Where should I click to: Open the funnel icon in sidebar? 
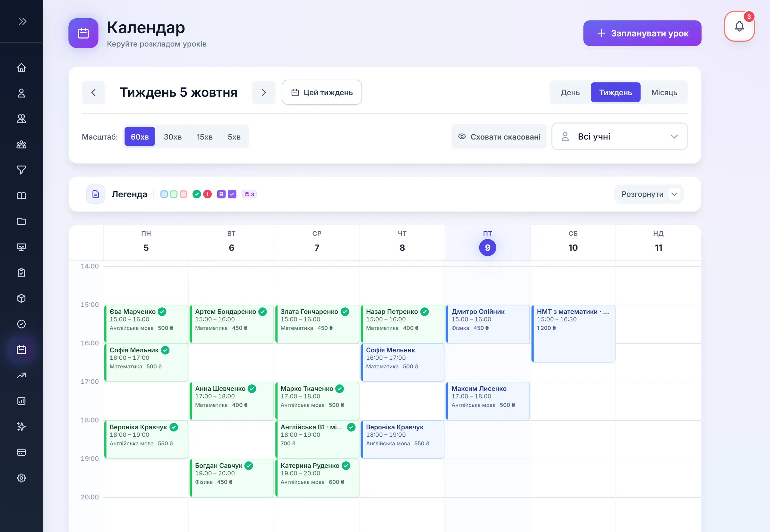click(21, 170)
